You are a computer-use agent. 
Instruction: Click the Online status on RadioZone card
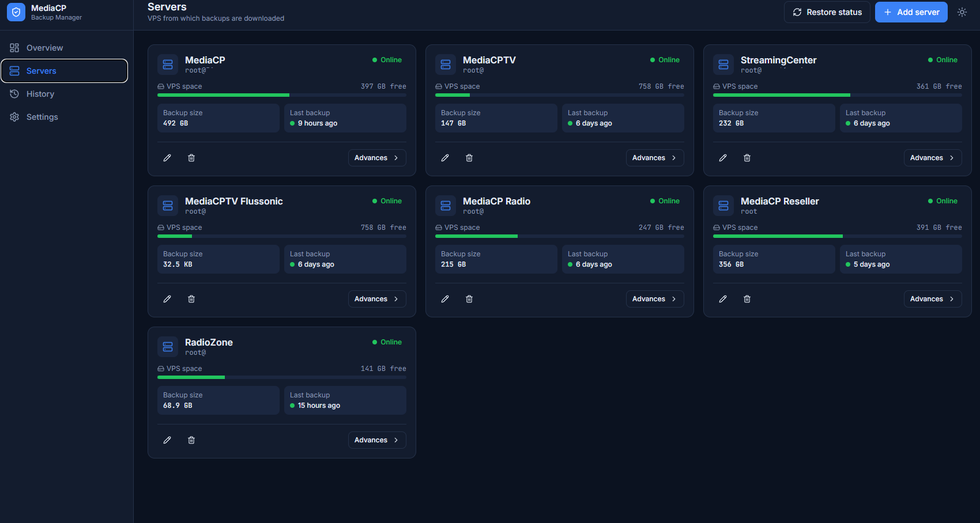pos(387,342)
